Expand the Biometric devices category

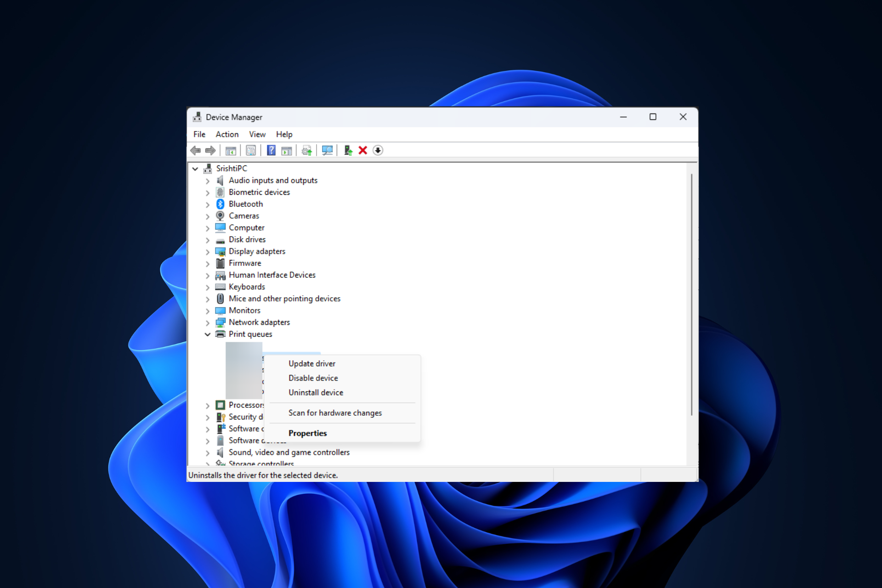tap(208, 193)
